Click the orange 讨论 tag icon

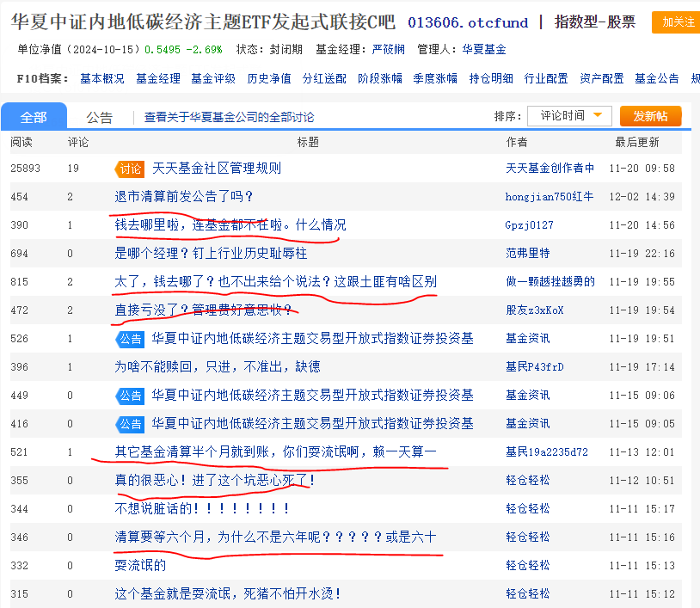coord(129,169)
